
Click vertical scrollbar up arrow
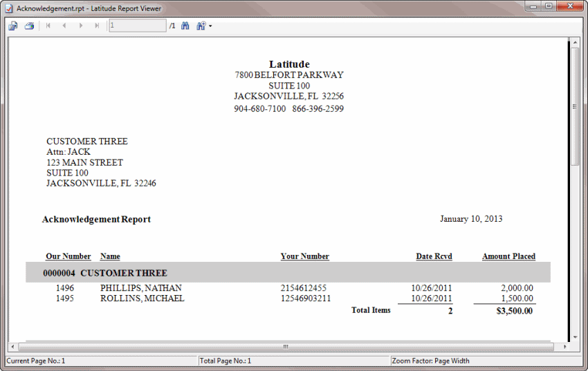(575, 42)
